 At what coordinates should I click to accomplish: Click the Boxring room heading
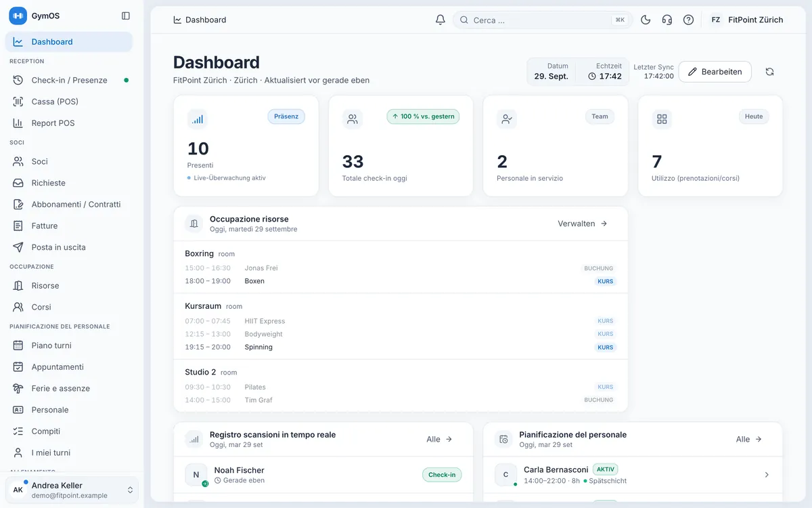(x=200, y=253)
